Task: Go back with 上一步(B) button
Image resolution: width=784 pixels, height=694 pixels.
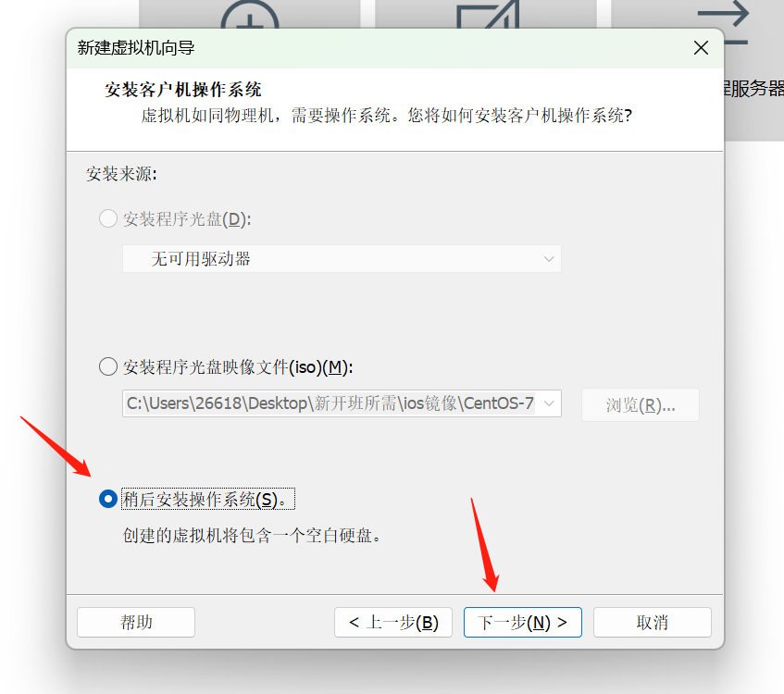Action: (393, 622)
